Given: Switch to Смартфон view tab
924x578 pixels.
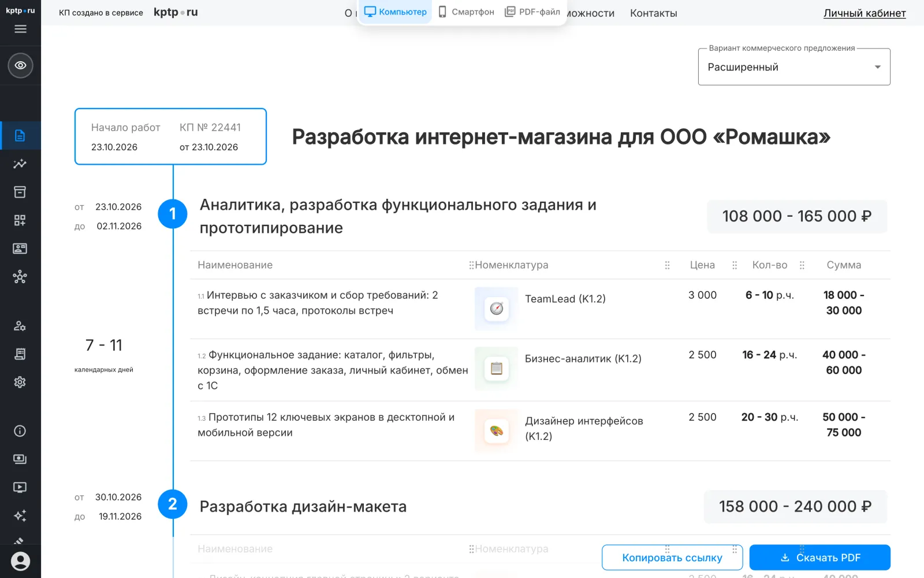Looking at the screenshot, I should 466,12.
